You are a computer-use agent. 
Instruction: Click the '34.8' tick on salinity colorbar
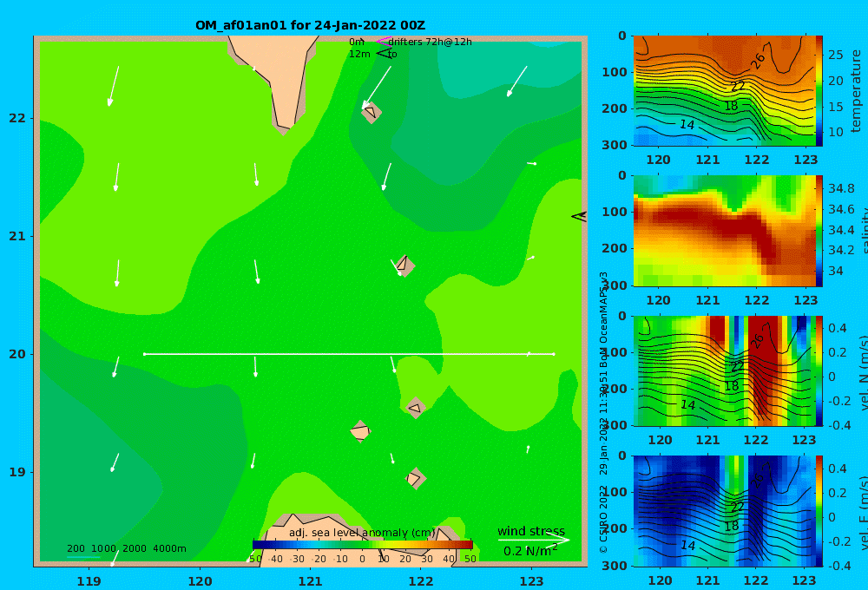[841, 188]
